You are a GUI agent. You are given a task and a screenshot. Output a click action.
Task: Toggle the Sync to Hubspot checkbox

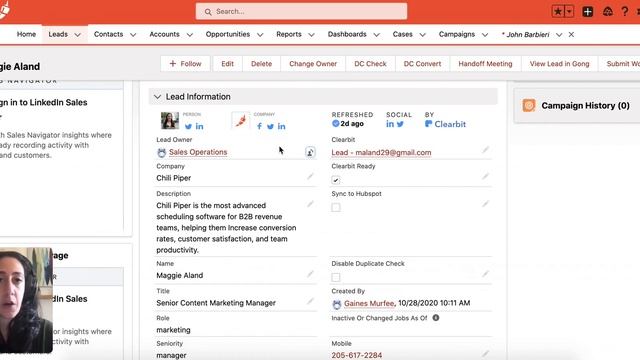pos(336,207)
